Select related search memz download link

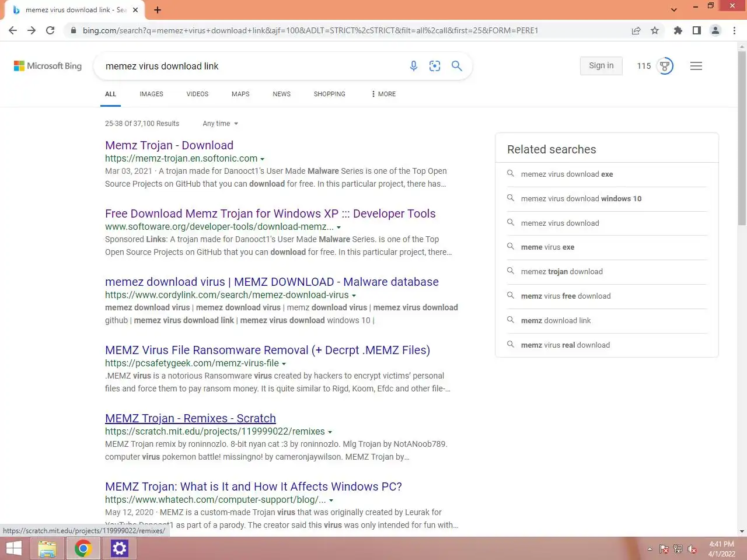point(607,320)
